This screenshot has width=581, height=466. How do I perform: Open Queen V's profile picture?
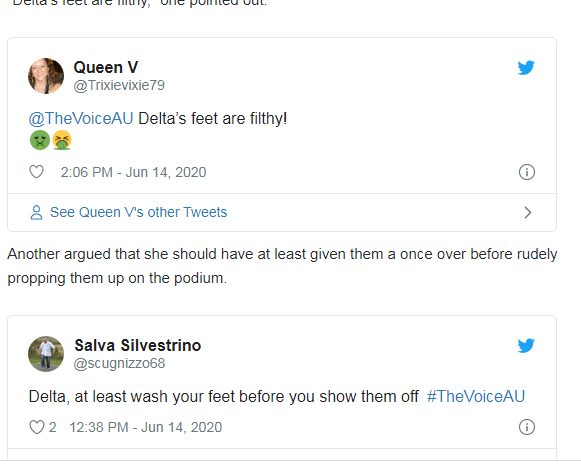[46, 76]
